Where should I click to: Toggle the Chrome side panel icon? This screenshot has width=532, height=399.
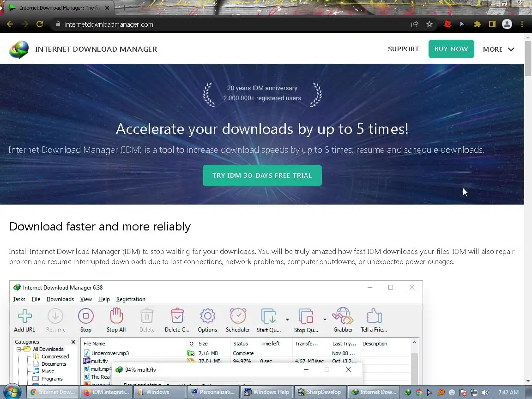[x=492, y=24]
